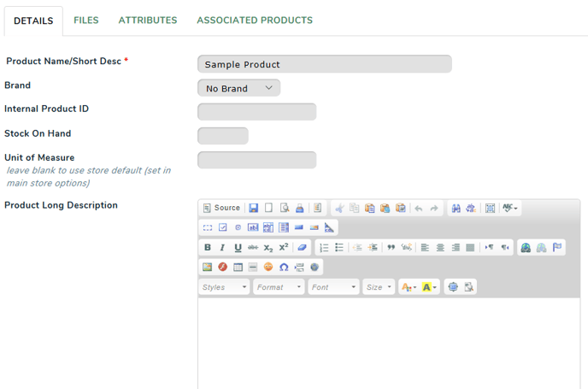The height and width of the screenshot is (389, 588).
Task: Toggle Superscript formatting
Action: (x=284, y=248)
